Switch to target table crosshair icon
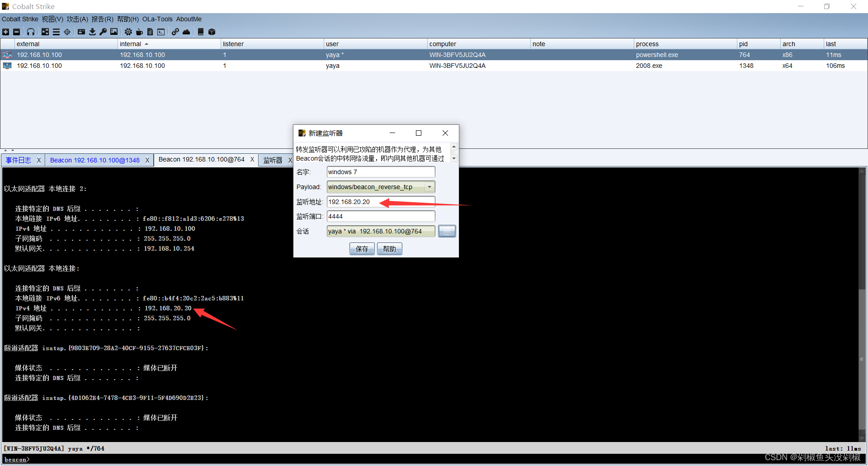This screenshot has height=466, width=868. pyautogui.click(x=67, y=32)
